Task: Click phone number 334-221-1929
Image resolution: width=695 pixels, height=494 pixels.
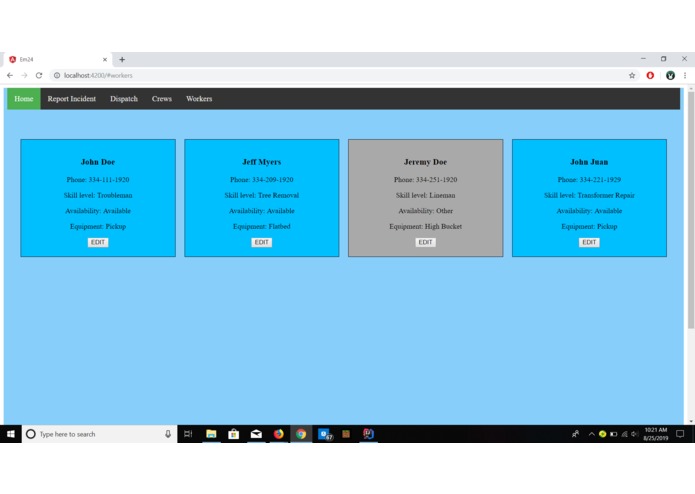Action: click(x=600, y=180)
